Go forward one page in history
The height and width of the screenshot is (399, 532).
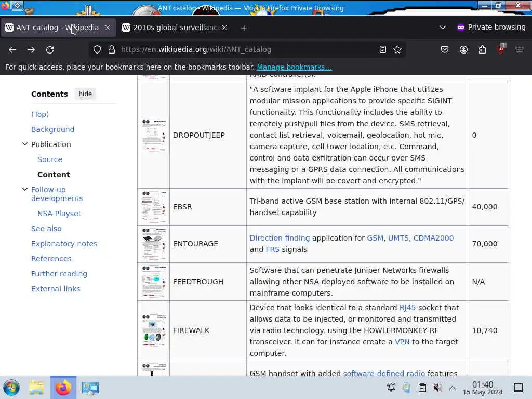[31, 49]
